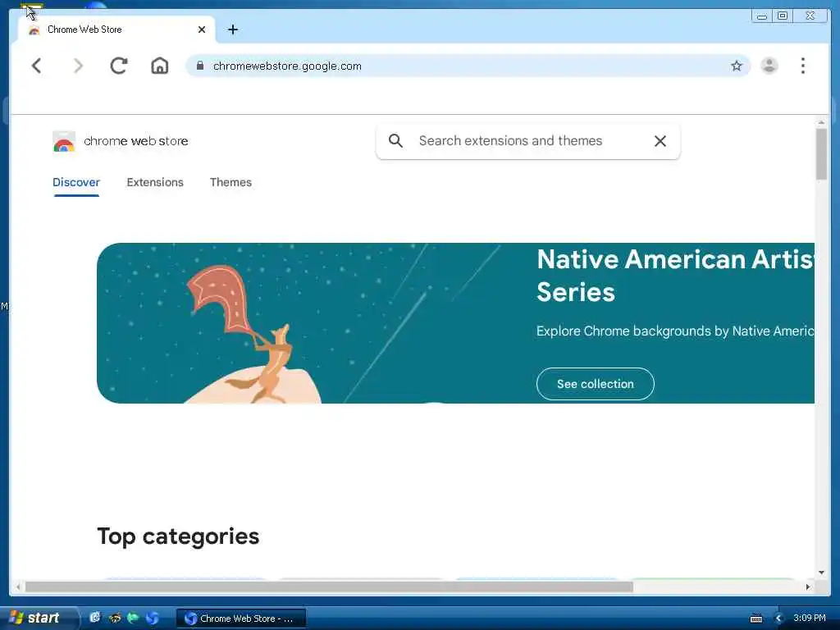Launch Internet Explorer from quick launch
Screen dimensions: 840x630
point(95,618)
